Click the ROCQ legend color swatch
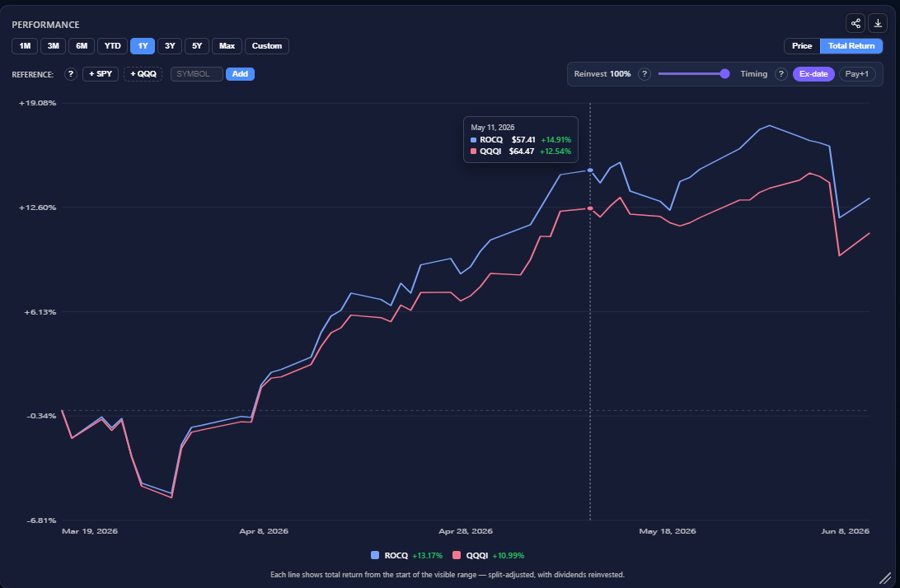Screen dimensions: 900x588 (x=375, y=555)
